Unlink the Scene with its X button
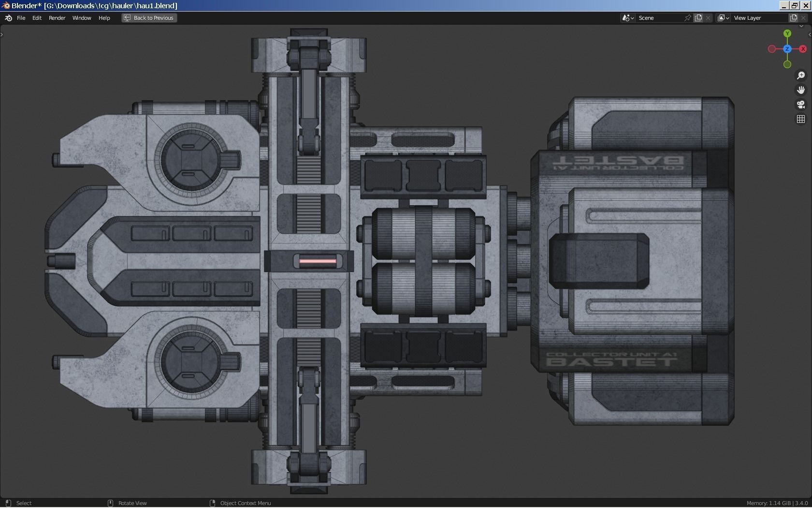 click(x=708, y=18)
